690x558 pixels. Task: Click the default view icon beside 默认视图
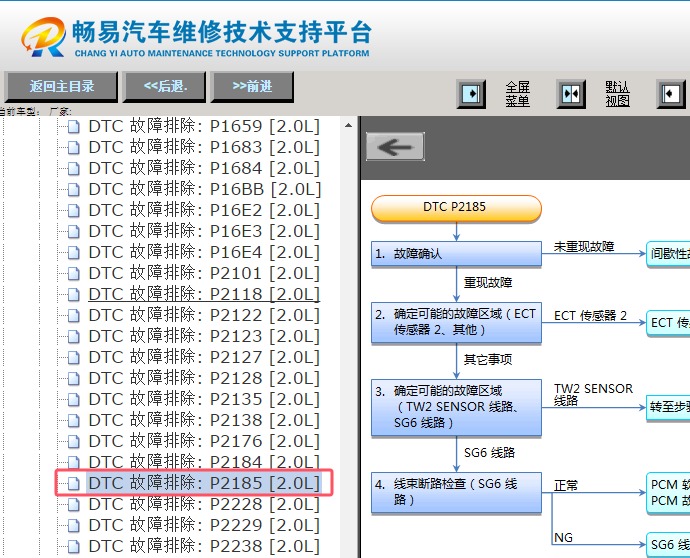571,94
